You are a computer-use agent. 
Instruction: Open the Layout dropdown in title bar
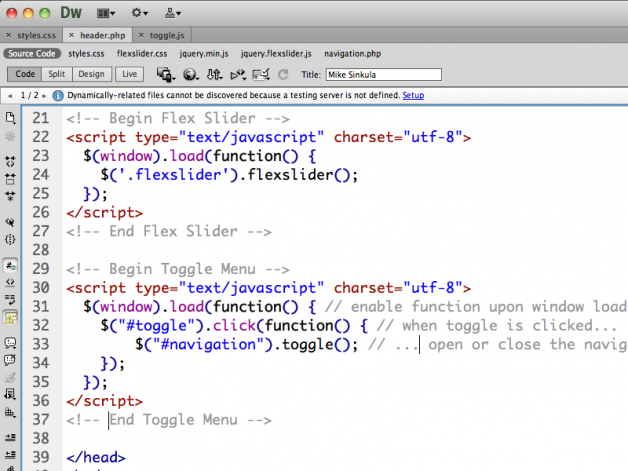point(106,14)
